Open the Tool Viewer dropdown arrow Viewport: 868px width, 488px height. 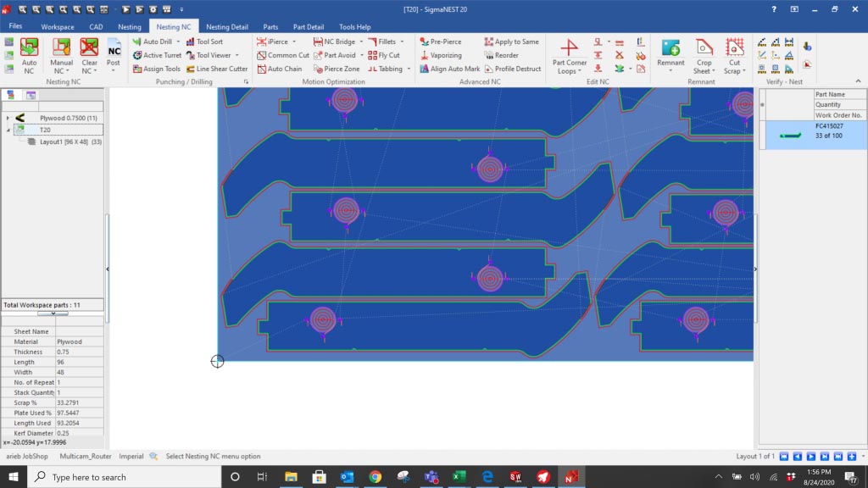237,55
